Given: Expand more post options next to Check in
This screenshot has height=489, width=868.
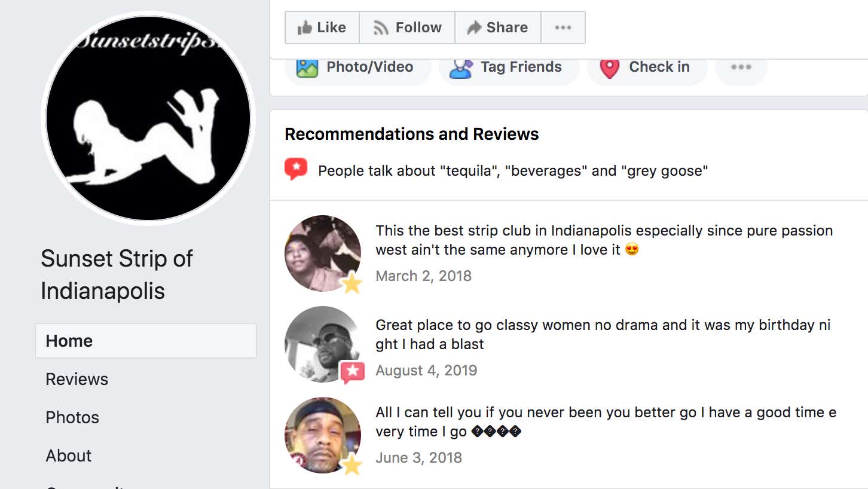Looking at the screenshot, I should point(741,67).
